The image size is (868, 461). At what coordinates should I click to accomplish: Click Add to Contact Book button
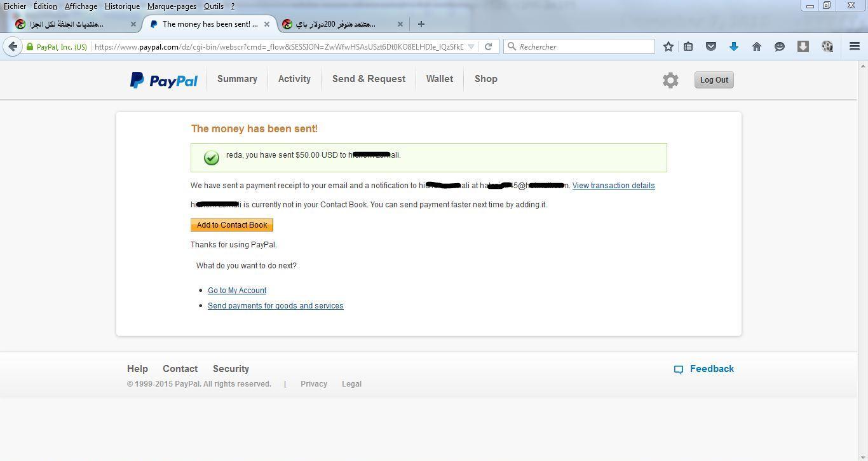tap(232, 225)
